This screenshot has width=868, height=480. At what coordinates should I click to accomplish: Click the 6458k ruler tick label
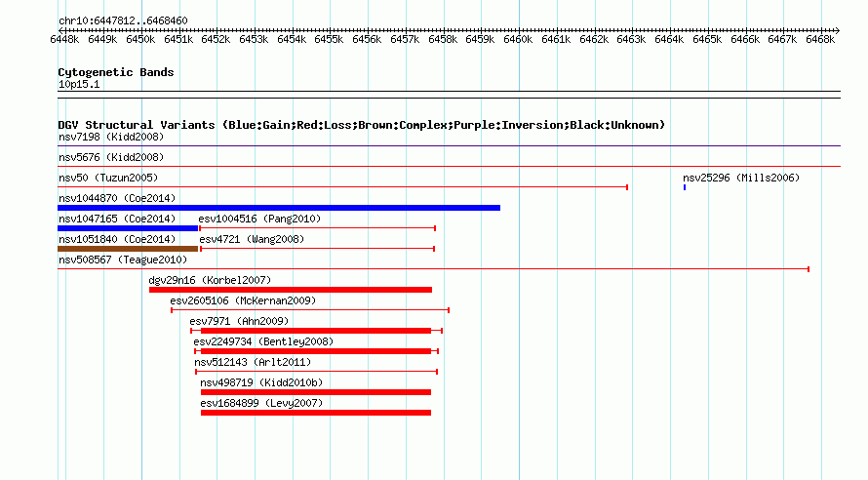pos(443,39)
